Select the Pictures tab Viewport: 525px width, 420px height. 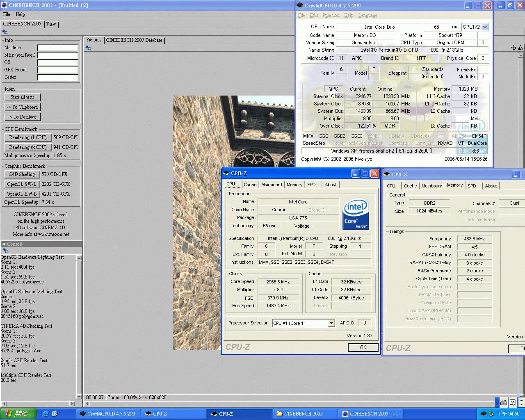click(94, 40)
